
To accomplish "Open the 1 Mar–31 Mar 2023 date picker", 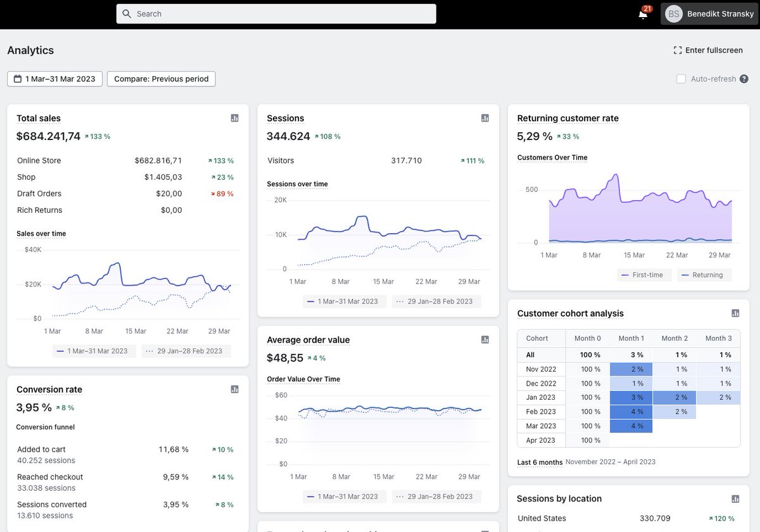I will [55, 79].
